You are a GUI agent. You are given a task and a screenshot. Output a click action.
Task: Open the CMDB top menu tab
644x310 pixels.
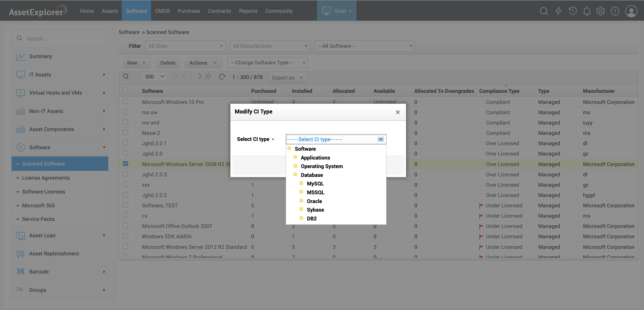pyautogui.click(x=162, y=11)
